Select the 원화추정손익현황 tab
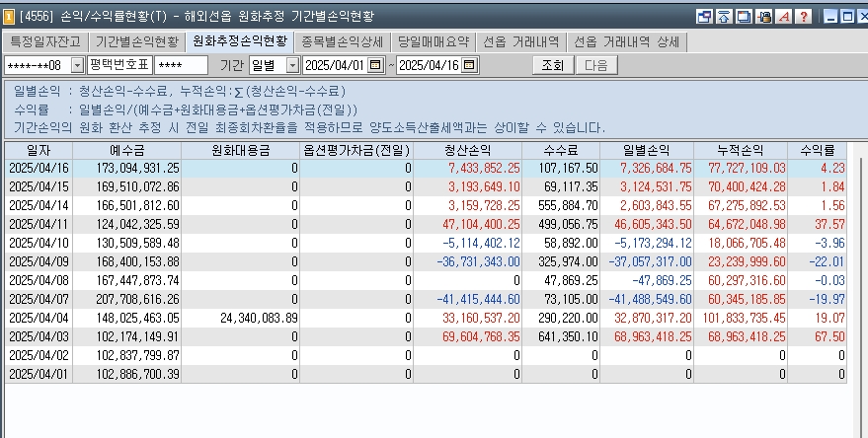 pos(240,42)
